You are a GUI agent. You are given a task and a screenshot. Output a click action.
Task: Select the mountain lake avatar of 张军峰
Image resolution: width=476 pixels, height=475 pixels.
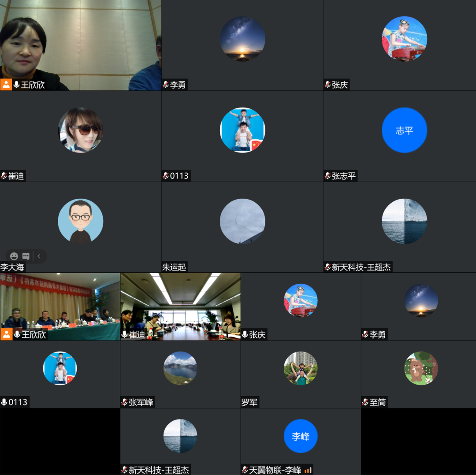[x=180, y=368]
